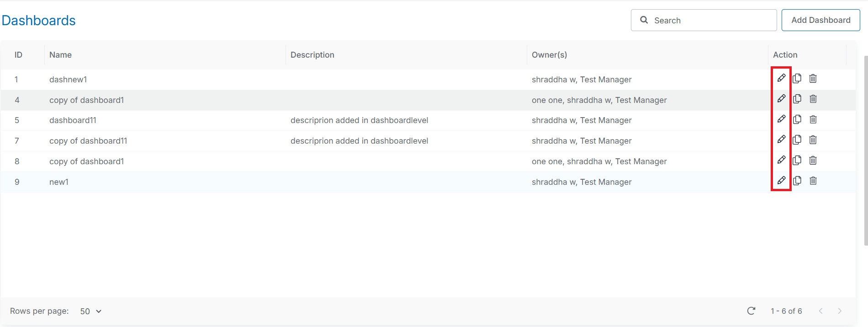
Task: Copy dashboard with ID 8
Action: 797,161
